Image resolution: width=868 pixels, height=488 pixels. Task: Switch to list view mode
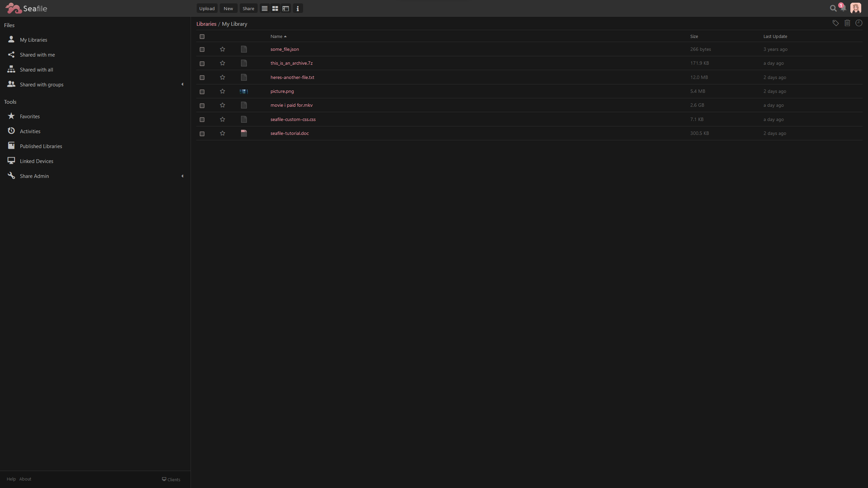[x=264, y=8]
